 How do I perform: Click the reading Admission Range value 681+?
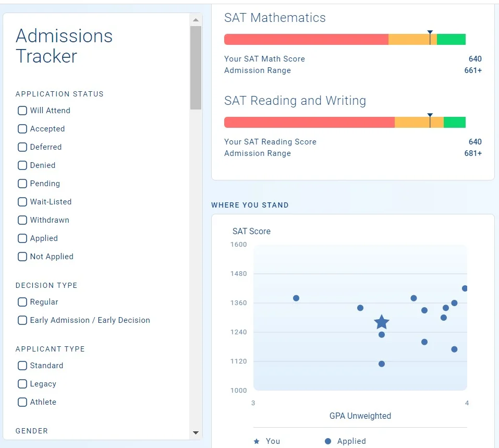[473, 153]
